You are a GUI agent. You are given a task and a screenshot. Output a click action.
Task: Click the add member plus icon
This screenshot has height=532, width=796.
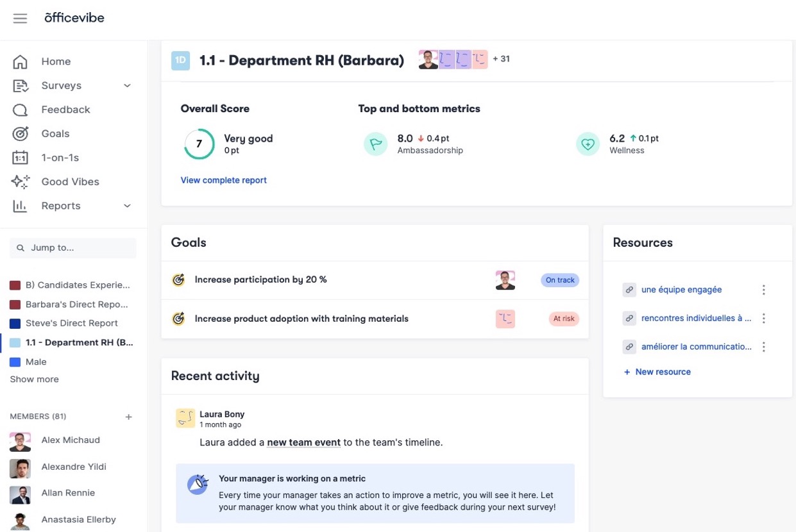coord(128,417)
